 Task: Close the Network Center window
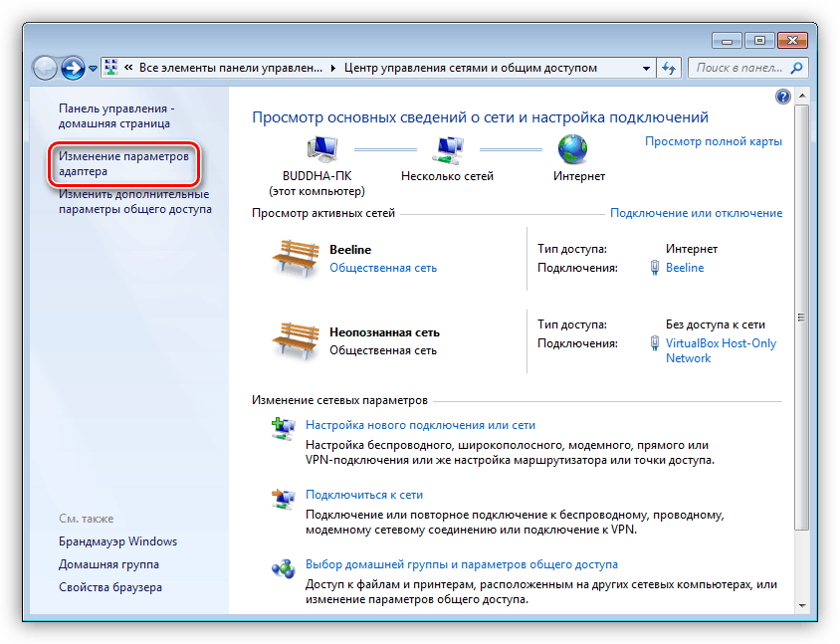click(792, 41)
